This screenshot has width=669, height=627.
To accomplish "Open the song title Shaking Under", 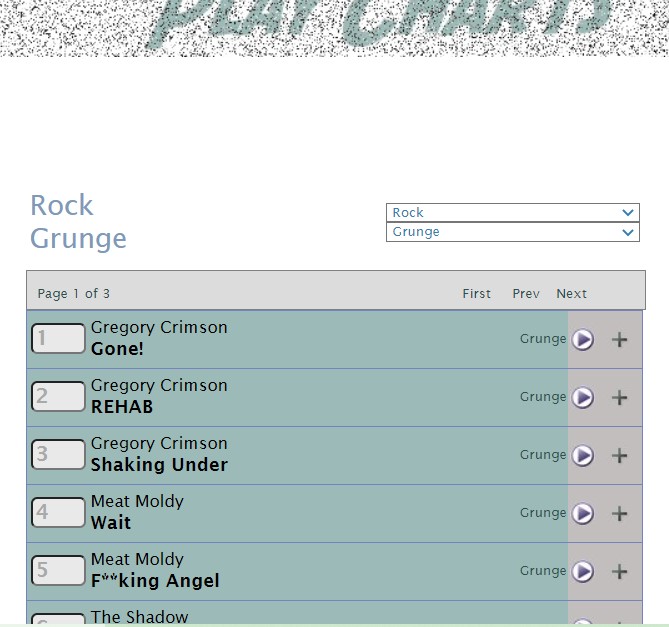I will (x=159, y=465).
